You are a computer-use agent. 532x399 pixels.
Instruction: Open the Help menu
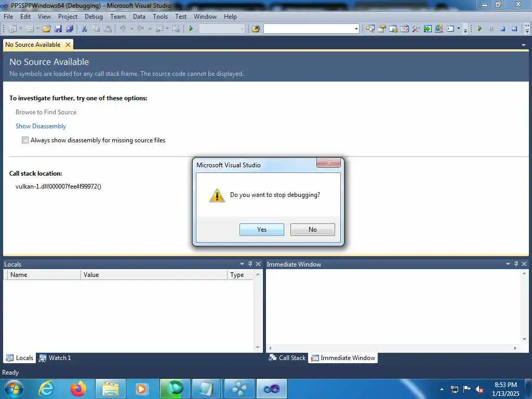point(230,17)
